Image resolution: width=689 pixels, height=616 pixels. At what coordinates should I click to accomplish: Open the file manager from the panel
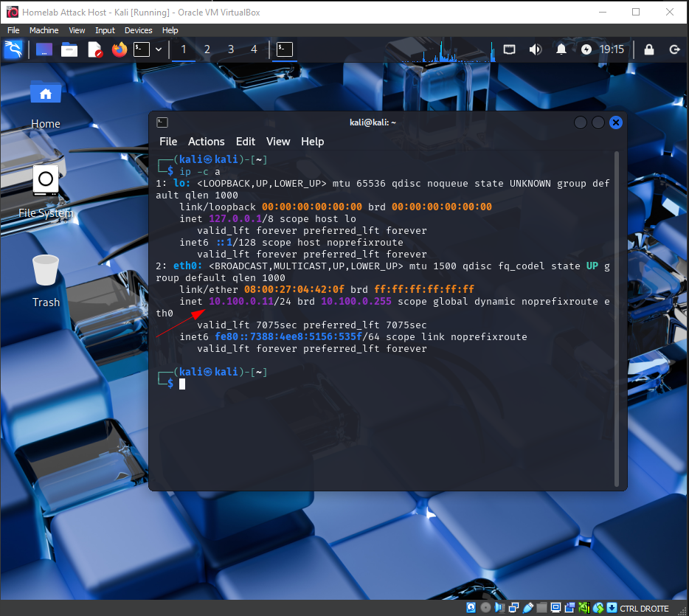69,49
